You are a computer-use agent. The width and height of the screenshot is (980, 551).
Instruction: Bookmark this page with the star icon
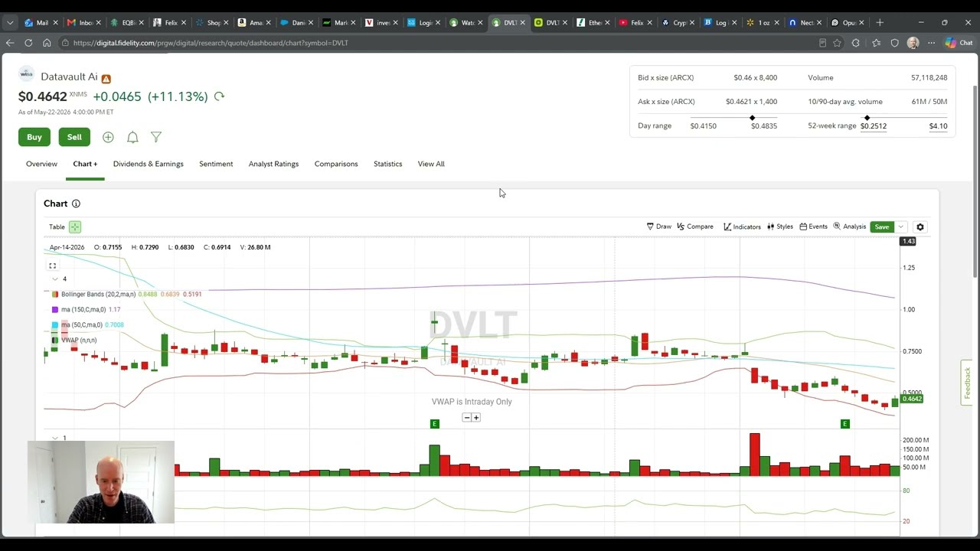tap(837, 43)
